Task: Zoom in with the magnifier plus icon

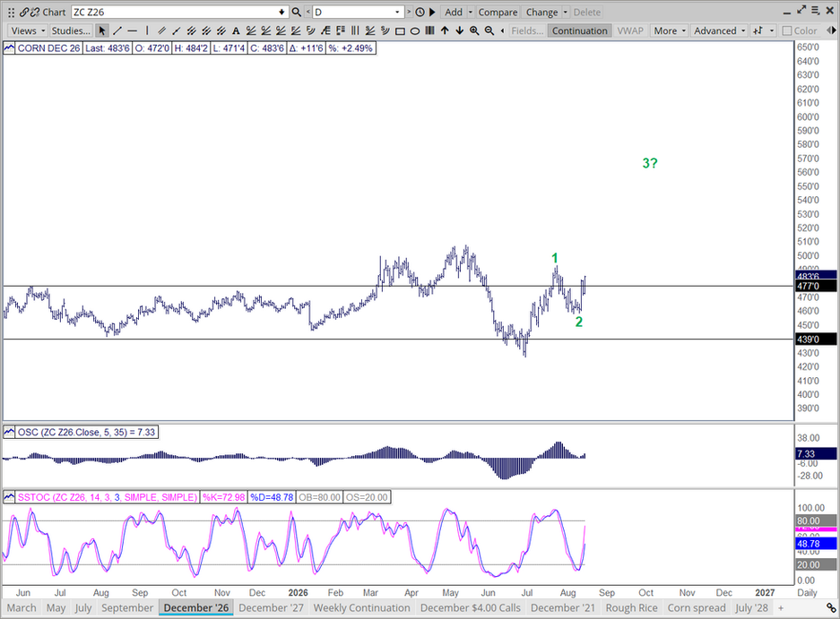Action: (474, 30)
